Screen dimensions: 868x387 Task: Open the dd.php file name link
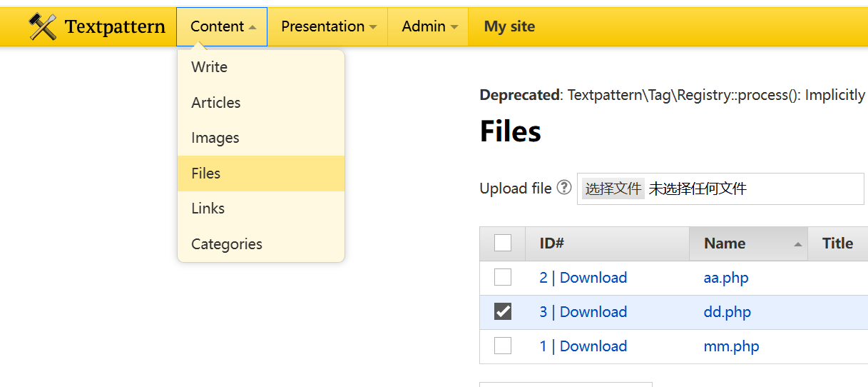[727, 312]
